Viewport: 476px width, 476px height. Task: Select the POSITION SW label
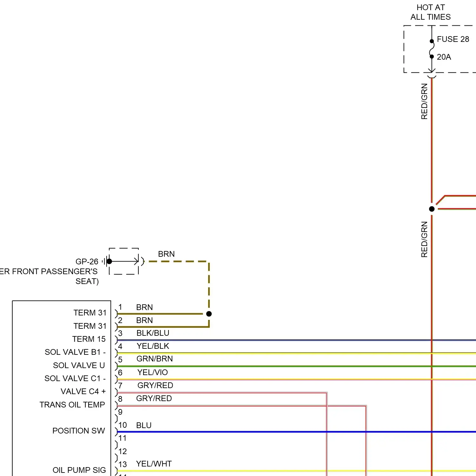point(78,431)
